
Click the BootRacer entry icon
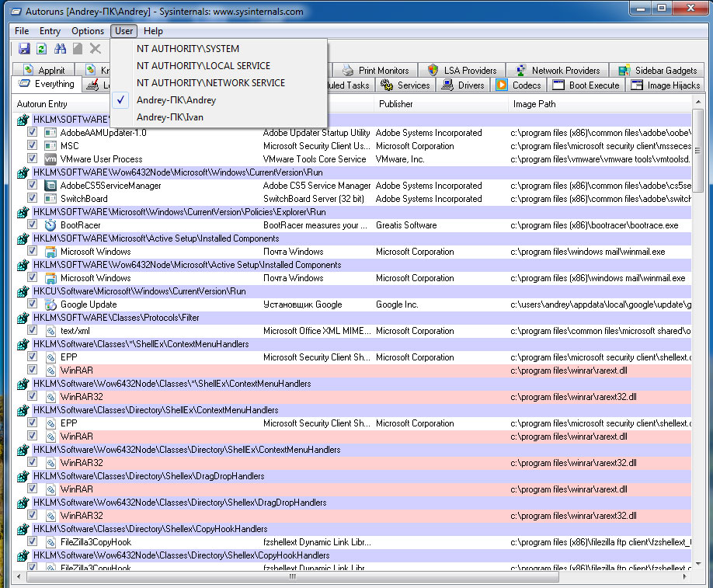click(x=50, y=225)
